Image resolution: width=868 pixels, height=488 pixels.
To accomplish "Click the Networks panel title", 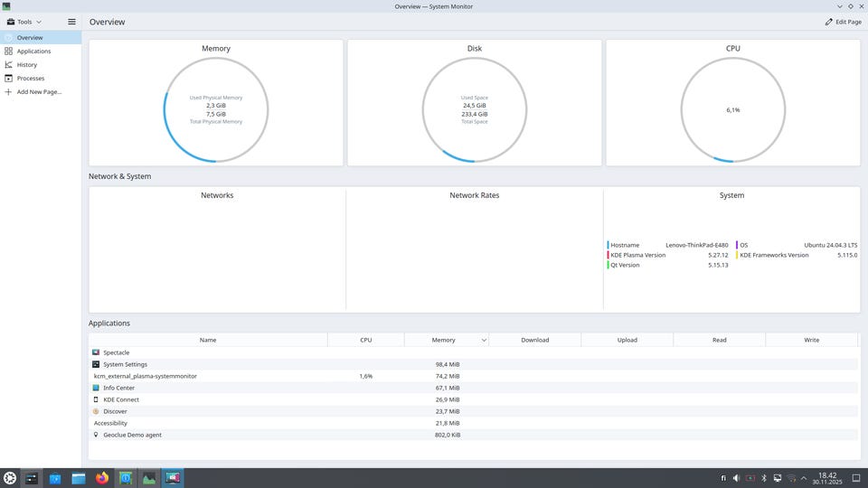I will (217, 195).
